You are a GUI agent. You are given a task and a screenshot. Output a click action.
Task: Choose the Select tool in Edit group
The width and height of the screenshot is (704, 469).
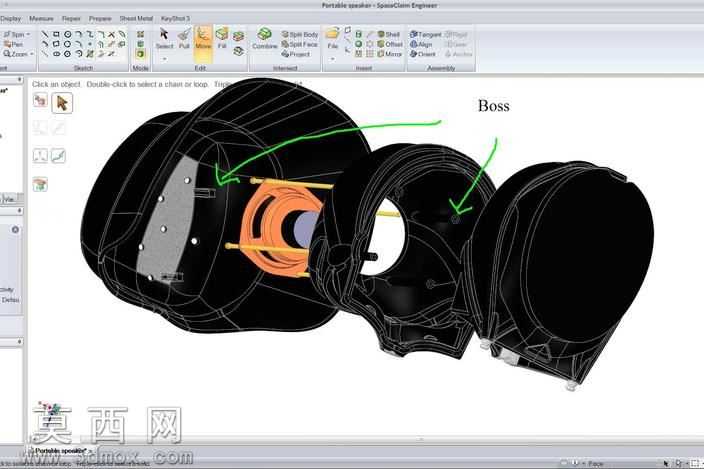[164, 39]
